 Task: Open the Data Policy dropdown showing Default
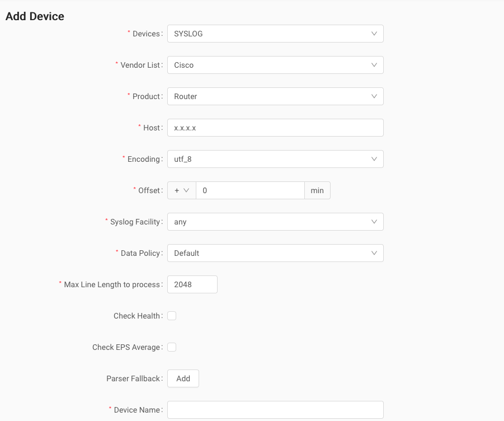pos(275,253)
